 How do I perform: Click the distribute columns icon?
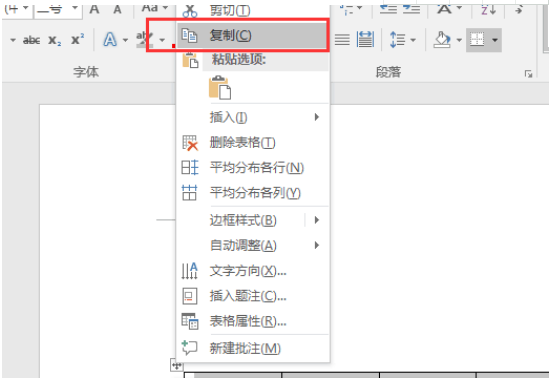click(x=189, y=193)
